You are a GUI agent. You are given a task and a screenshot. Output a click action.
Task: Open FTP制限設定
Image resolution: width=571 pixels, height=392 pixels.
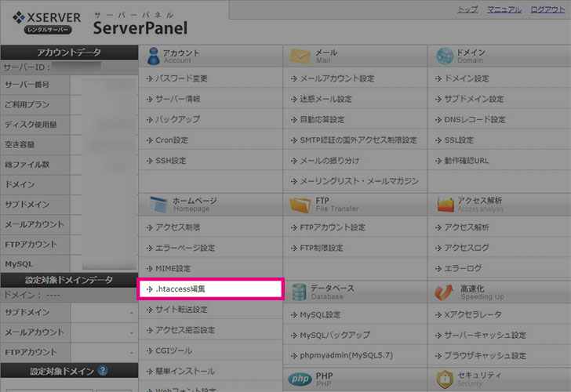[x=322, y=248]
